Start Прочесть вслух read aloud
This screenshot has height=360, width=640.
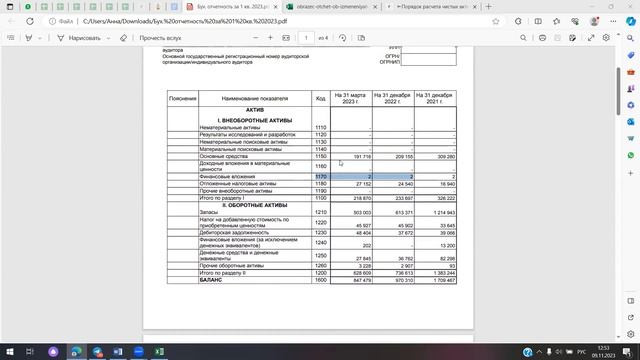[160, 38]
